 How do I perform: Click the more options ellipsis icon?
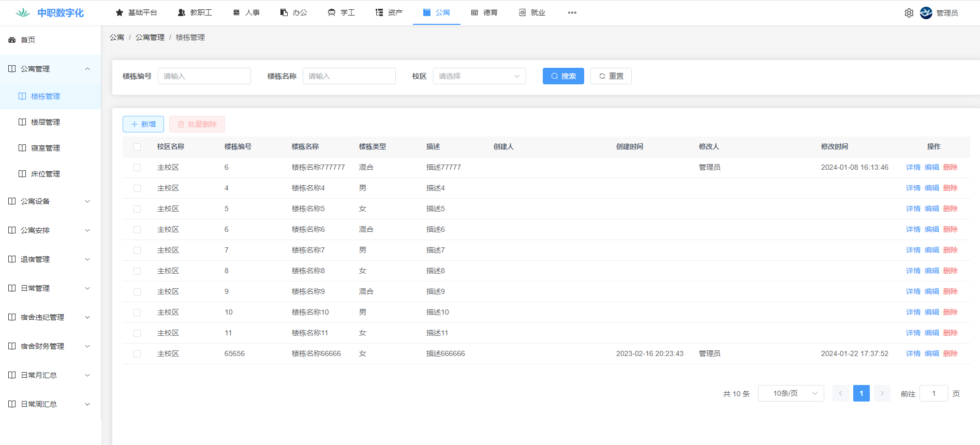[572, 13]
